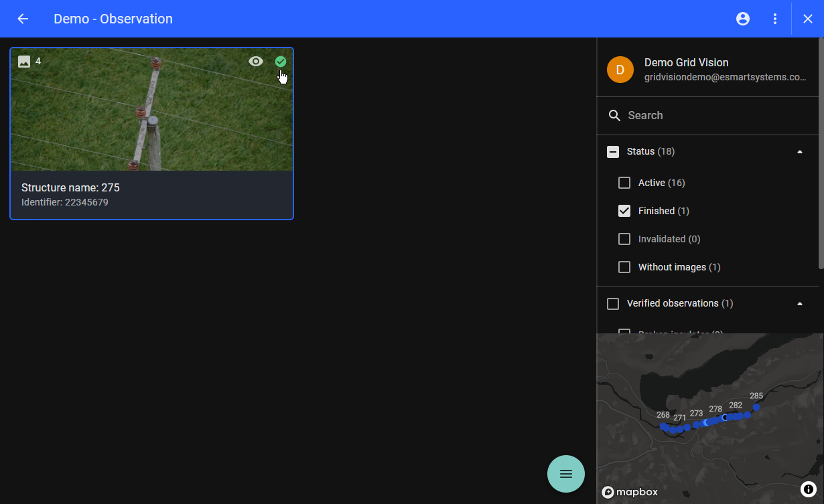This screenshot has height=504, width=824.
Task: Toggle the eye icon on structure 275
Action: click(256, 62)
